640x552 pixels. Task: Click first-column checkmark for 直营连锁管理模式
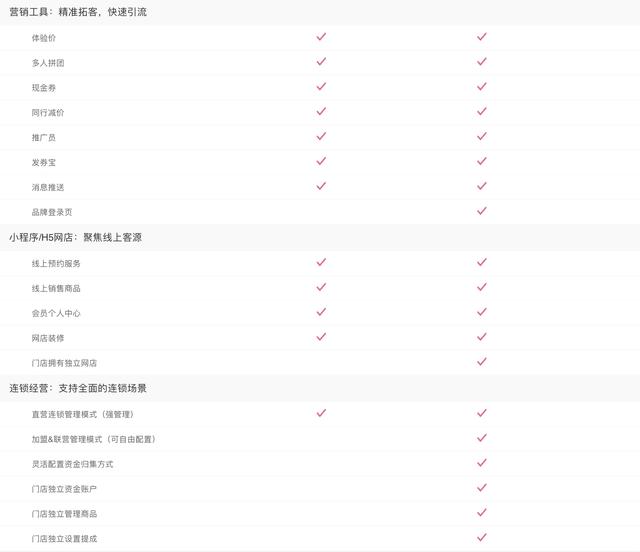321,413
